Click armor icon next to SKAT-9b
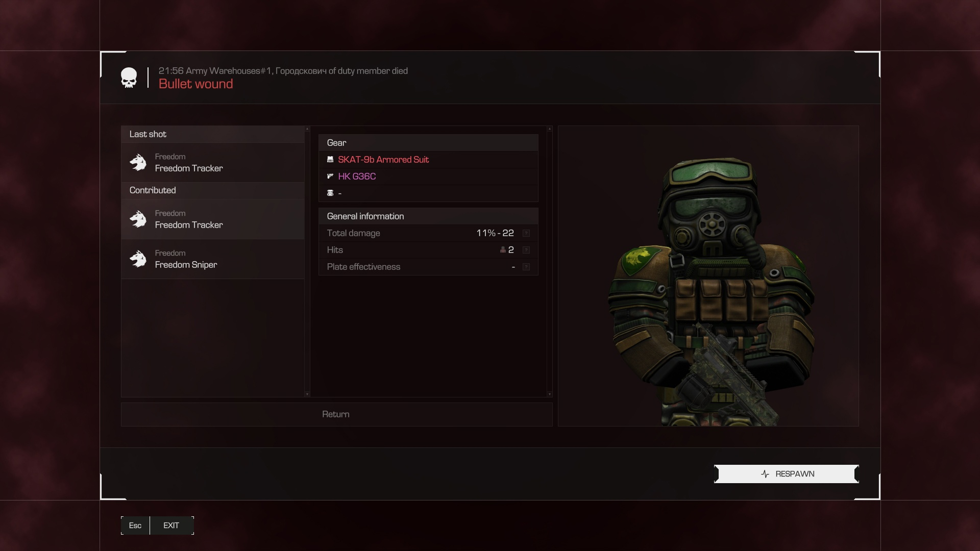 [330, 160]
